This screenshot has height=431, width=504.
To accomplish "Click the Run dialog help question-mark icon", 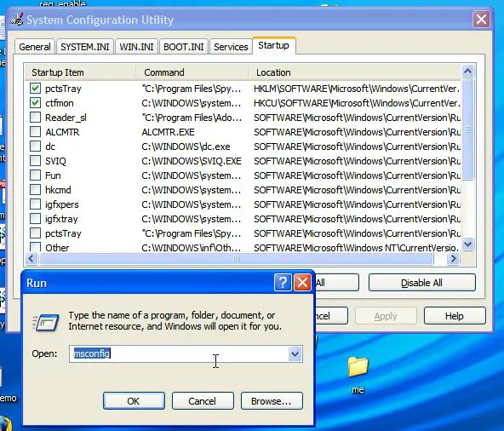I will coord(283,283).
